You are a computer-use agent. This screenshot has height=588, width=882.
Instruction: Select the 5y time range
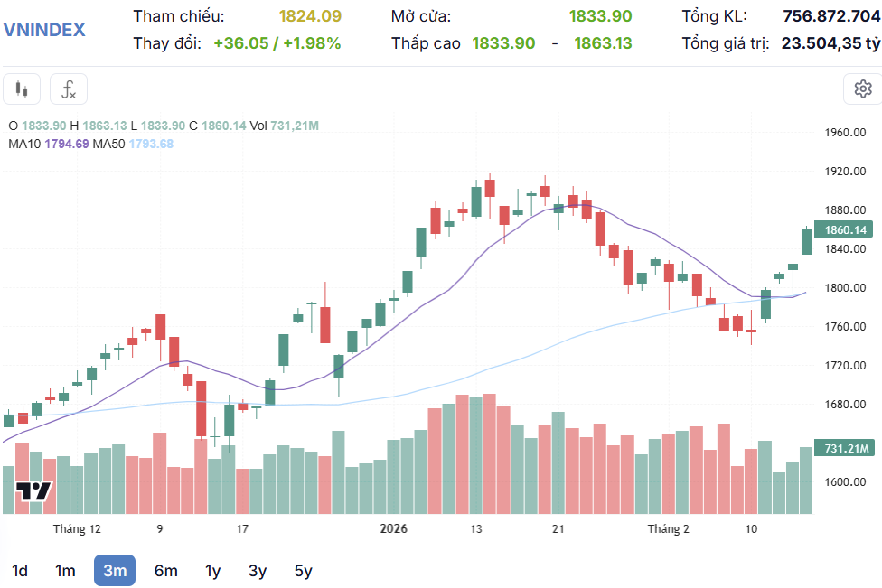coord(303,571)
